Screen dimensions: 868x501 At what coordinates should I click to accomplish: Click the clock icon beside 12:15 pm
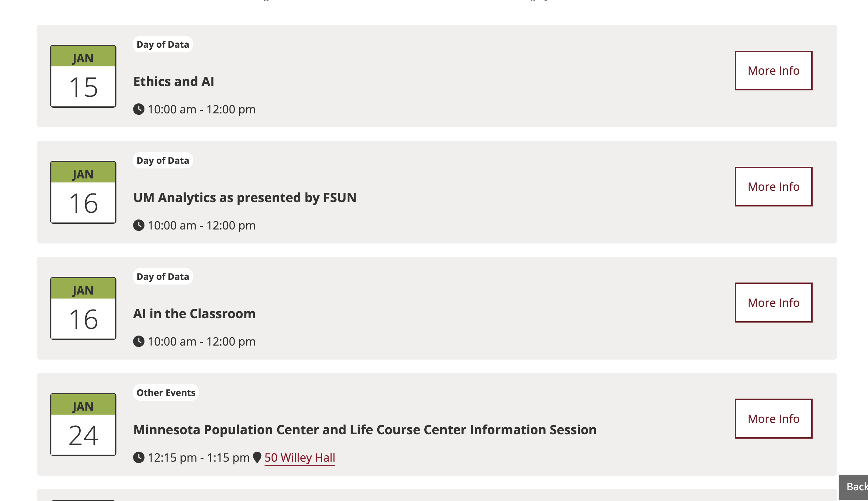[x=139, y=457]
